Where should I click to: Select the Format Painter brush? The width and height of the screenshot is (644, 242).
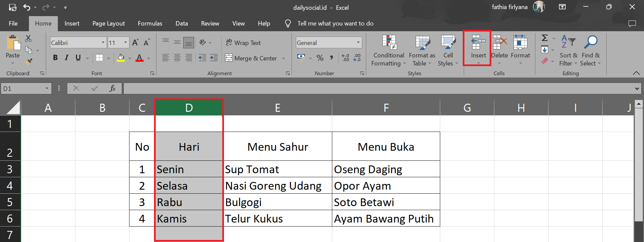[x=29, y=61]
